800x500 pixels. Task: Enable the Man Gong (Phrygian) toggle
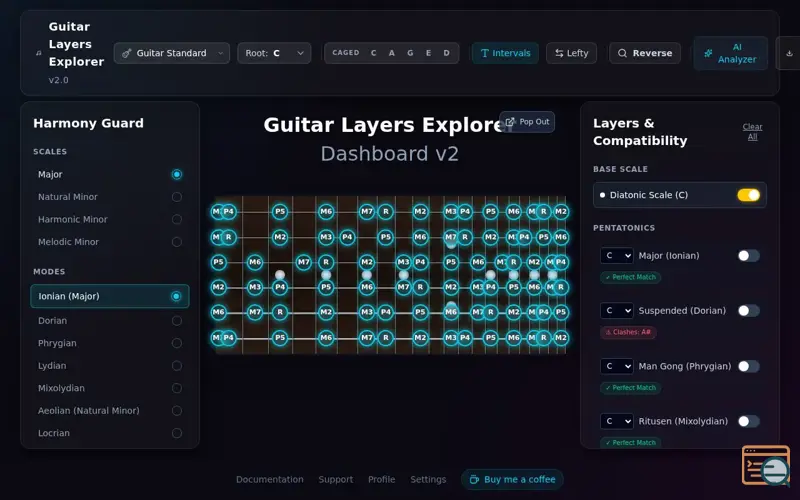pyautogui.click(x=748, y=366)
